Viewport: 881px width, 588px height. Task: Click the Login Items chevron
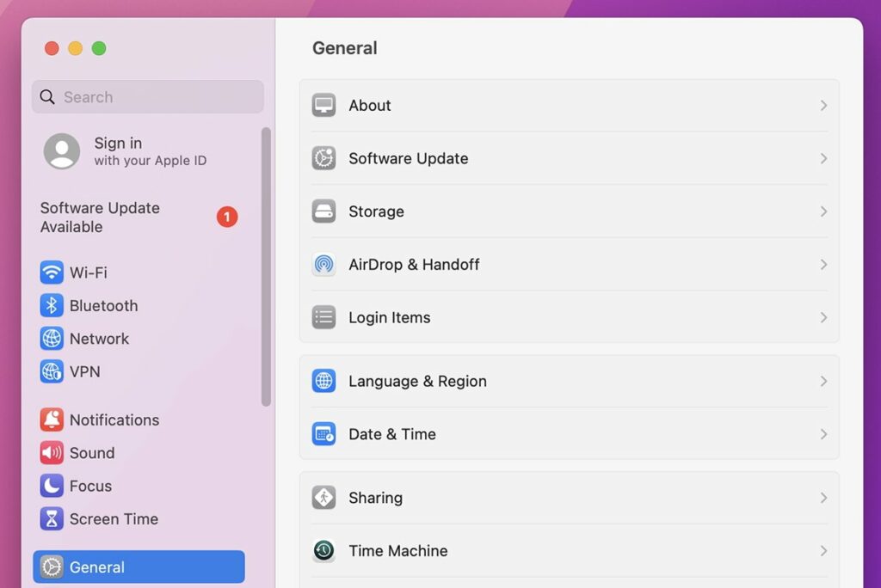pos(823,317)
